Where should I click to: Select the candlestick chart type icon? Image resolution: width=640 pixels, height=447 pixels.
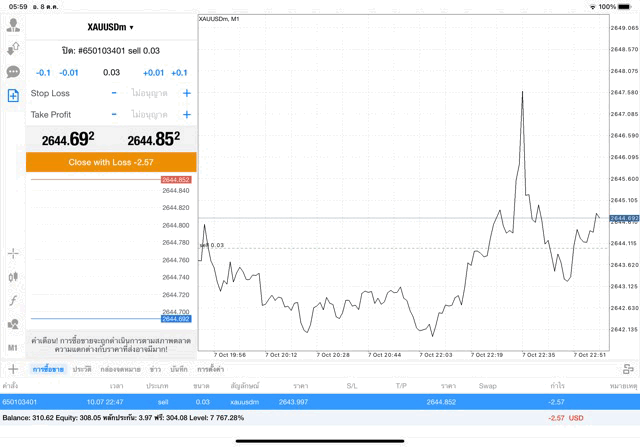[x=13, y=277]
